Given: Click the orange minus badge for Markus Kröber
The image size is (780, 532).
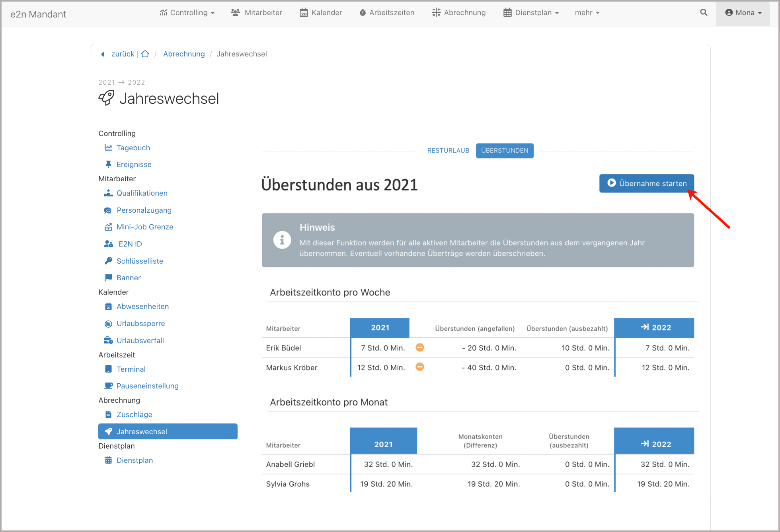Looking at the screenshot, I should pos(419,367).
